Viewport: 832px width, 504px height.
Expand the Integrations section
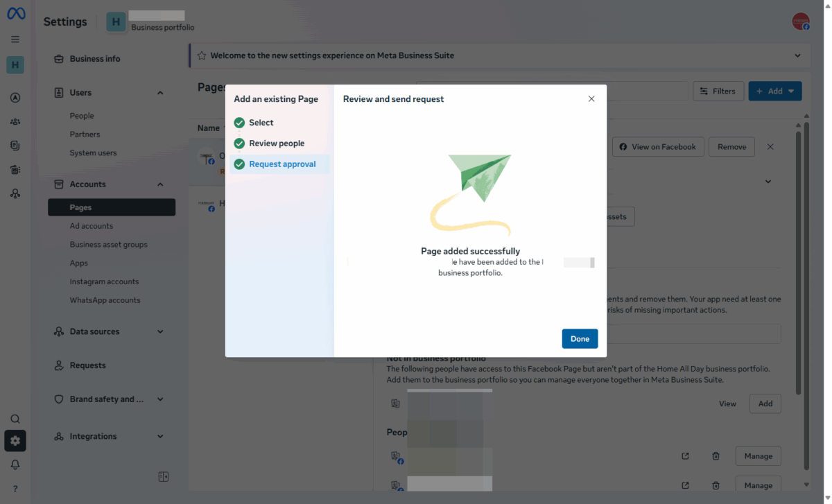[x=160, y=437]
